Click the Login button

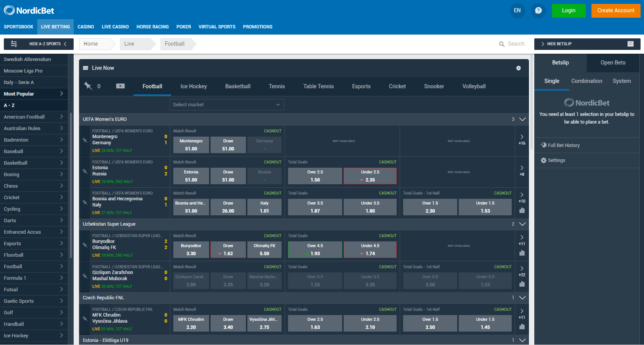[x=568, y=10]
